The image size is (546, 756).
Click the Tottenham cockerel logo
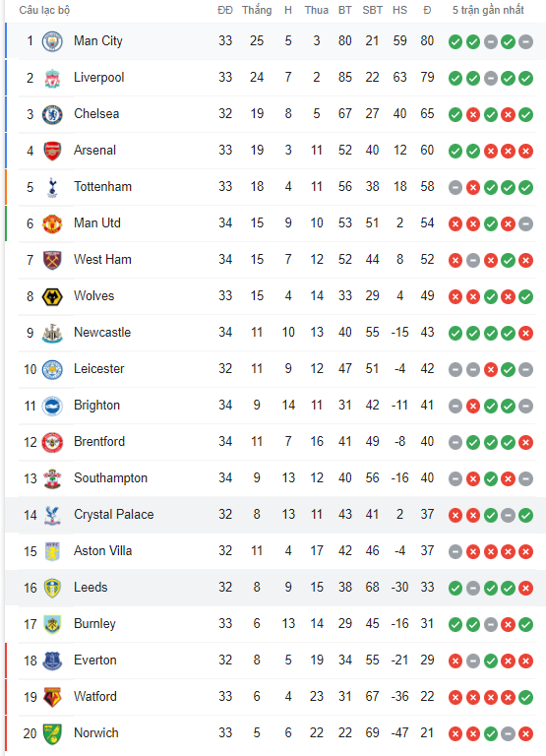52,187
